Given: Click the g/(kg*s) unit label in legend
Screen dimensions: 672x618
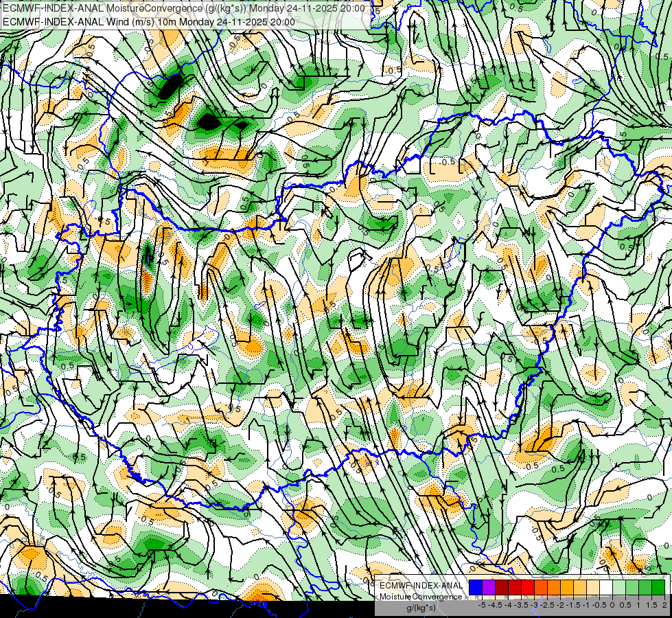Looking at the screenshot, I should (421, 608).
